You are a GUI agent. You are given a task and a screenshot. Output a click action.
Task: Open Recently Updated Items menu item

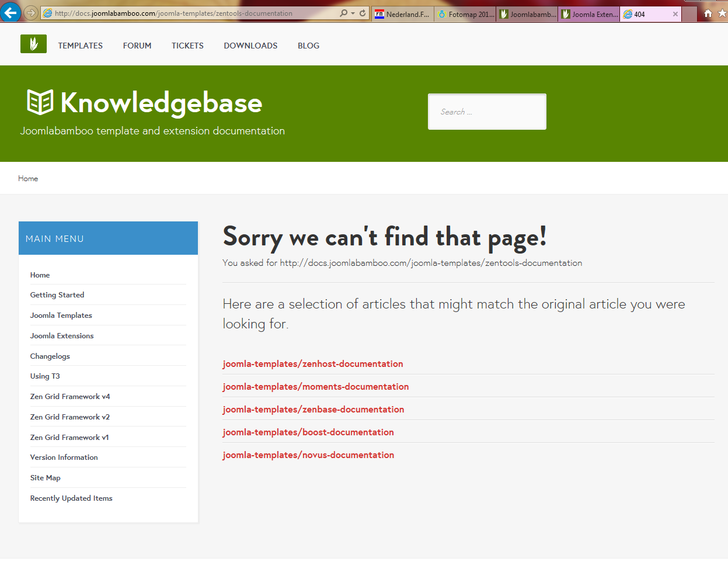point(71,498)
